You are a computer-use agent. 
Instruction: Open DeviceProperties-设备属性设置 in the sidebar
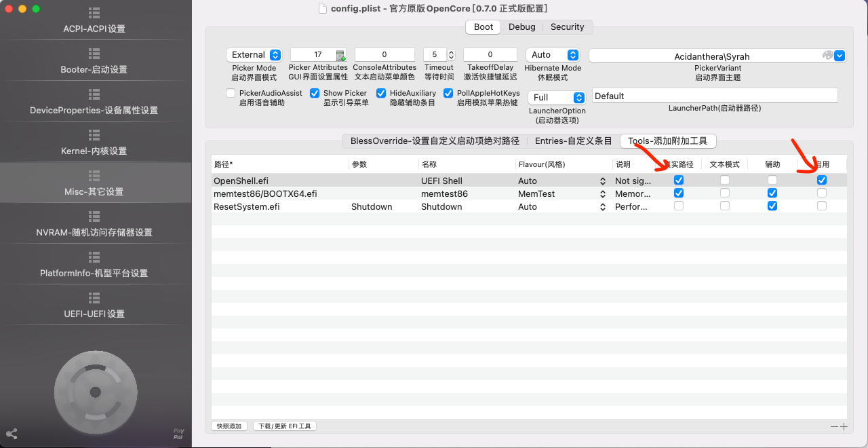click(94, 102)
